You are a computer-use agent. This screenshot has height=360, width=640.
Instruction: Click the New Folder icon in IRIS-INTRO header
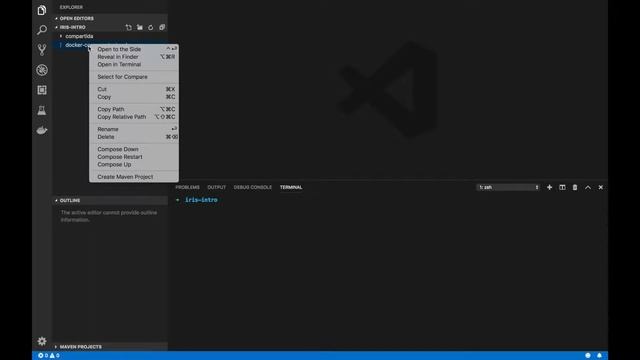point(140,27)
